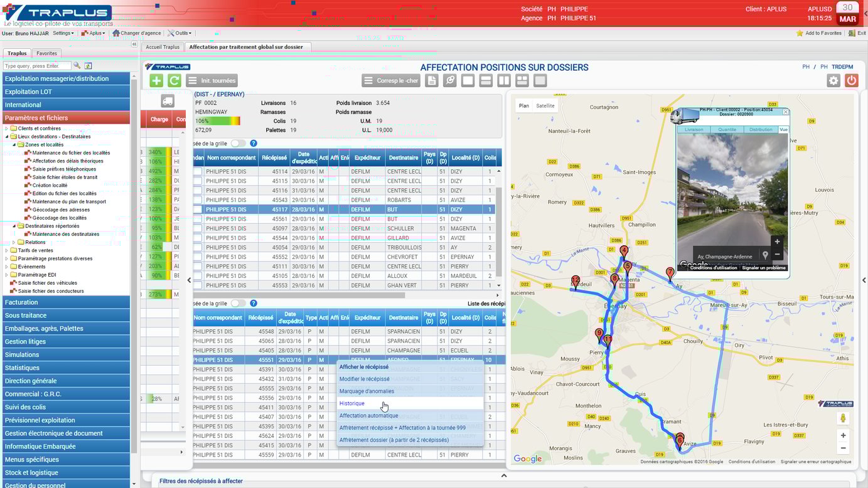Click the question mark help icon near the grid toggle
Screen dimensions: 868x488
coord(254,143)
